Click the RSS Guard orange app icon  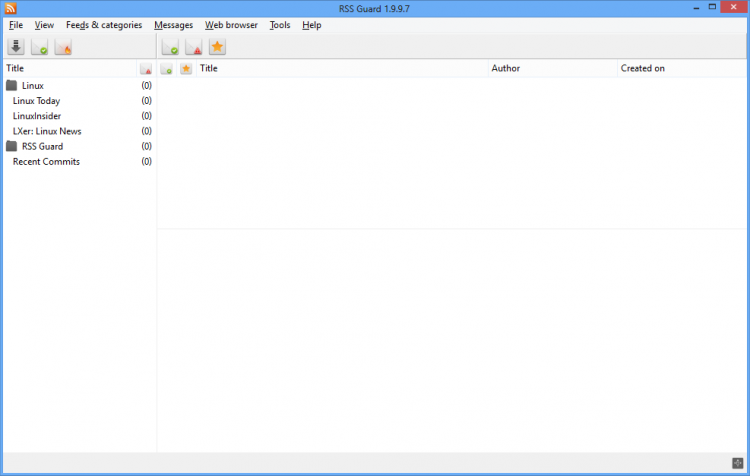(x=11, y=8)
